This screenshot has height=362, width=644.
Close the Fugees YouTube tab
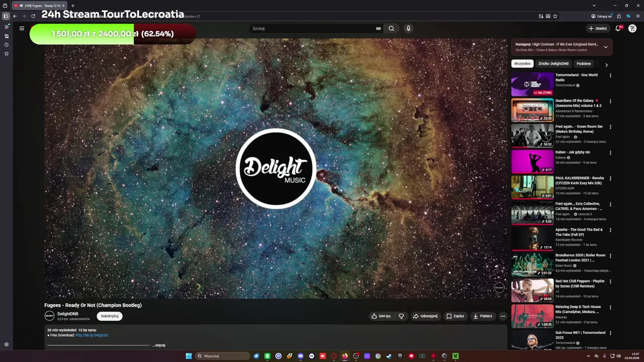[63, 6]
